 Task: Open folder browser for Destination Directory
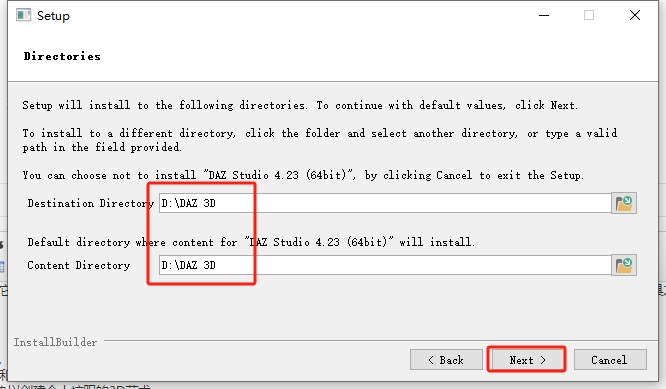(624, 203)
